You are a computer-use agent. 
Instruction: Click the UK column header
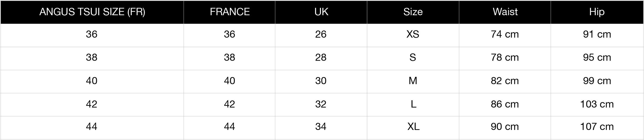pos(321,12)
